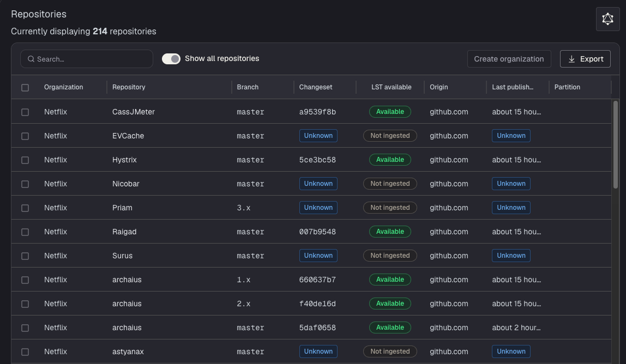Click the table vertical scrollbar
Screen dimensions: 626x364
pyautogui.click(x=615, y=144)
